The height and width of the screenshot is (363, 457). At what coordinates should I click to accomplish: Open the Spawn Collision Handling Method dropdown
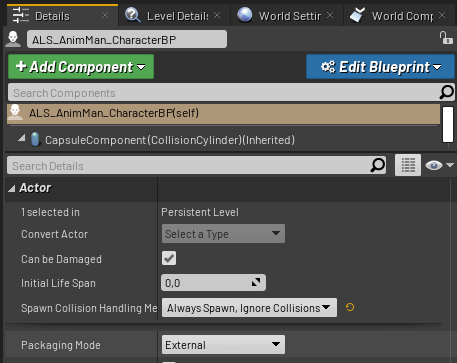pyautogui.click(x=249, y=308)
